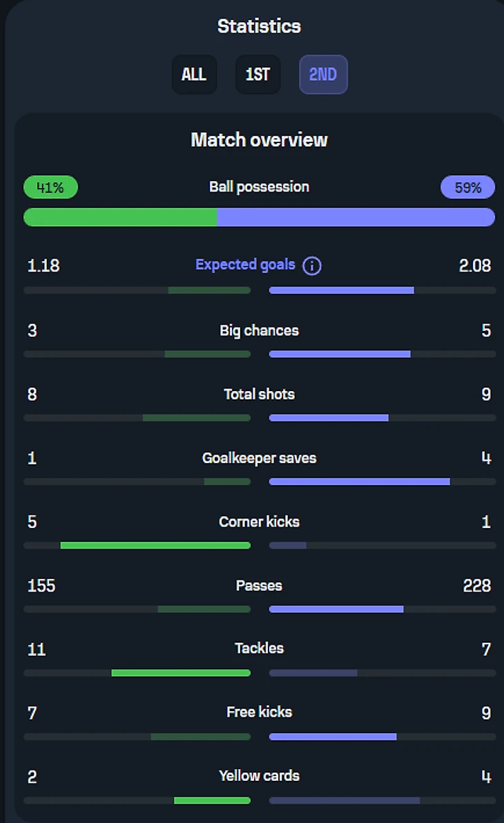Select the 2ND half tab

[323, 75]
